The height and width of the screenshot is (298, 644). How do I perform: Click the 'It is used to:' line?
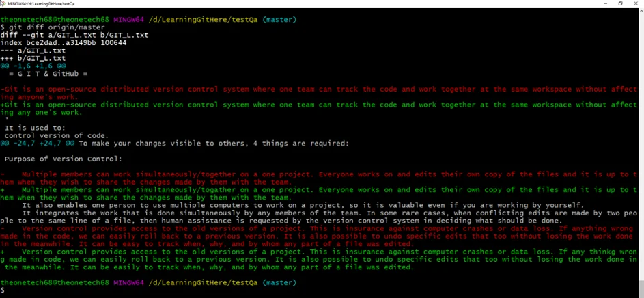[35, 128]
